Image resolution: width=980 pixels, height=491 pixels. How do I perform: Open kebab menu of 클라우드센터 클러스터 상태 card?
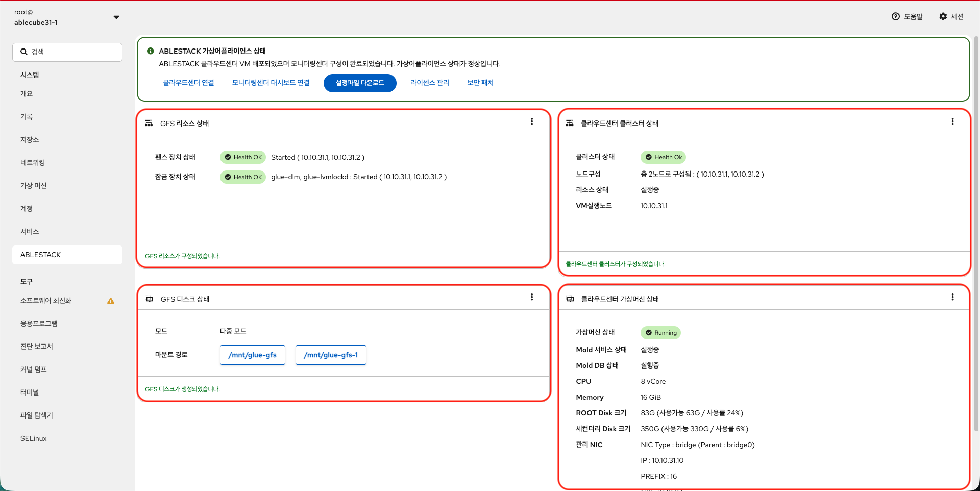pos(952,121)
